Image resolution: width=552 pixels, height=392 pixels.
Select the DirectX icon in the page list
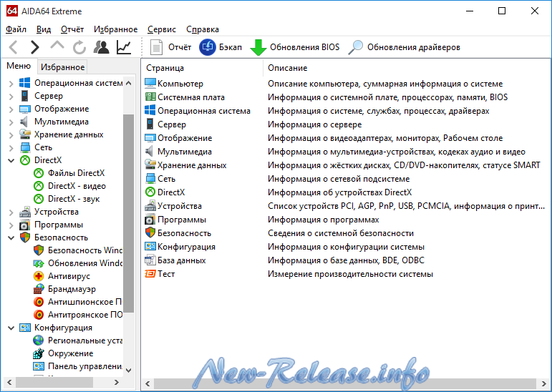[x=150, y=192]
